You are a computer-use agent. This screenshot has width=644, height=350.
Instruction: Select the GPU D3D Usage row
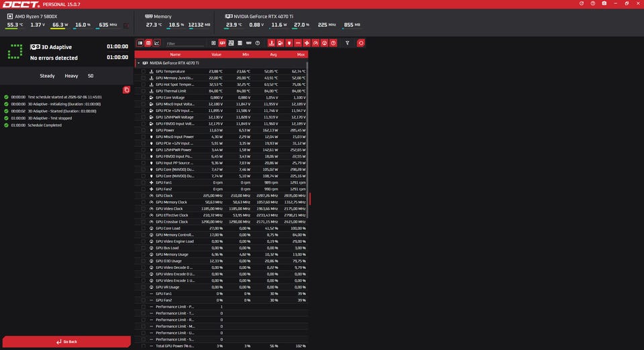[221, 261]
